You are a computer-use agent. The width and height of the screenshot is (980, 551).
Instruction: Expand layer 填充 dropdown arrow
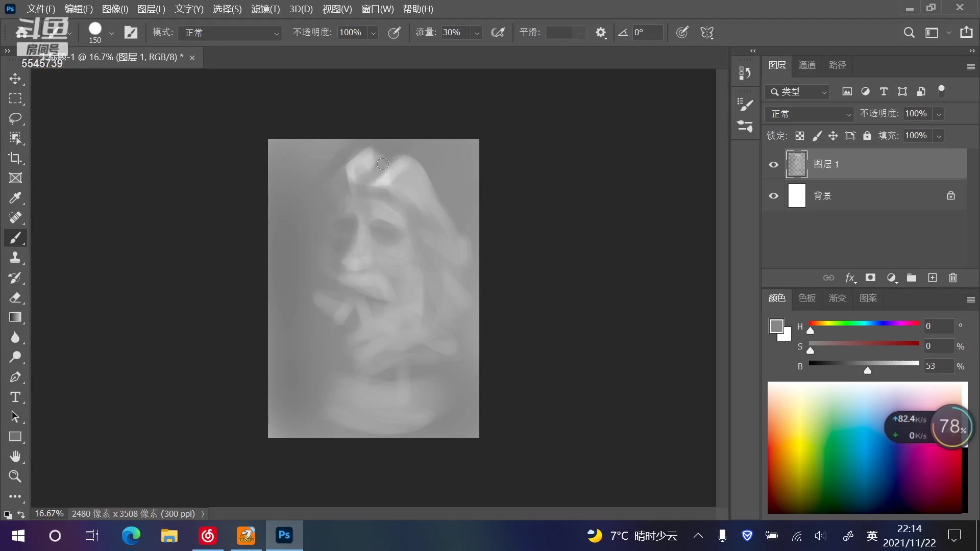(939, 136)
